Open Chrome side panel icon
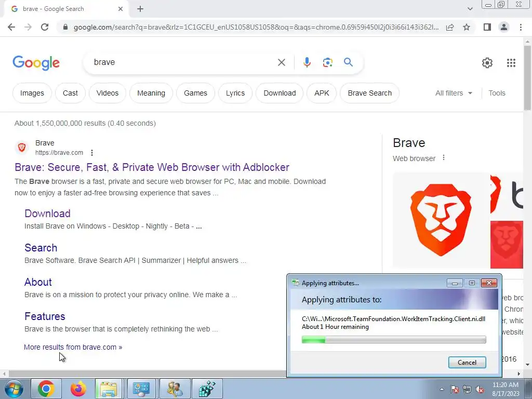532x399 pixels. coord(487,27)
